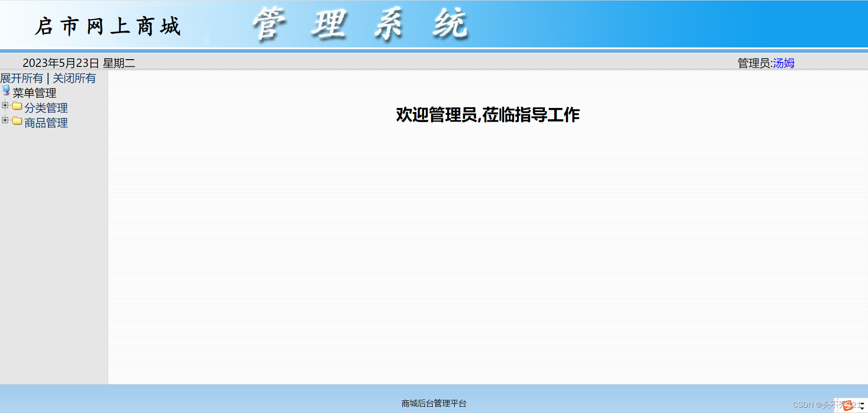This screenshot has width=868, height=413.
Task: Click the 管理员: label
Action: click(755, 63)
